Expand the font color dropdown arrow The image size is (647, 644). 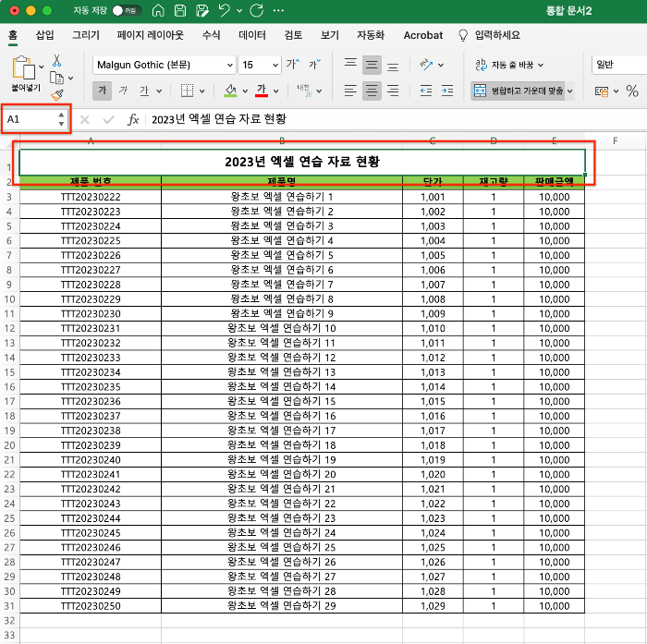click(x=276, y=91)
